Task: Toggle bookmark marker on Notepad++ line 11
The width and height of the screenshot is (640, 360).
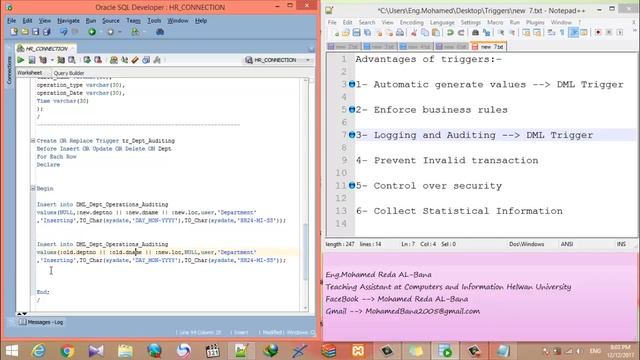Action: click(351, 185)
